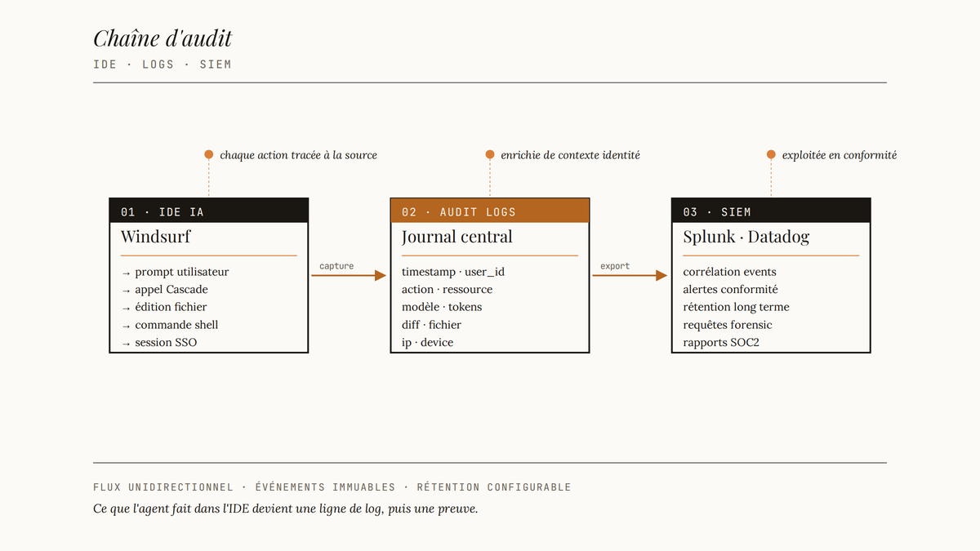Click the 'requêtes forensic' line
980x551 pixels.
[728, 325]
